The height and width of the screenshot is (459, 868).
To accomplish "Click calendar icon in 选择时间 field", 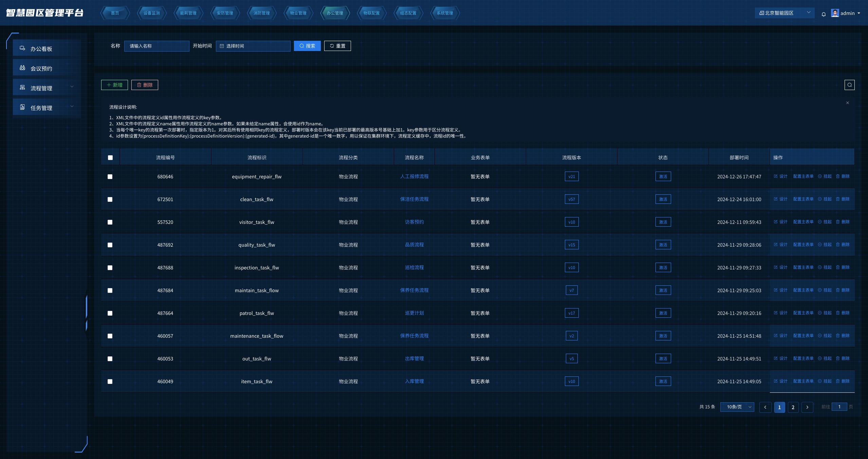I will 222,46.
